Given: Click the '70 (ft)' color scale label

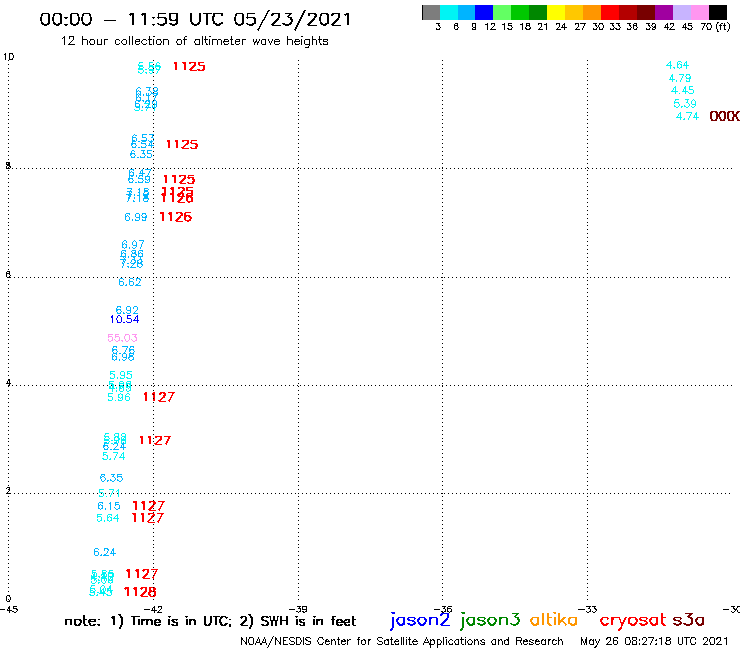Looking at the screenshot, I should (715, 27).
